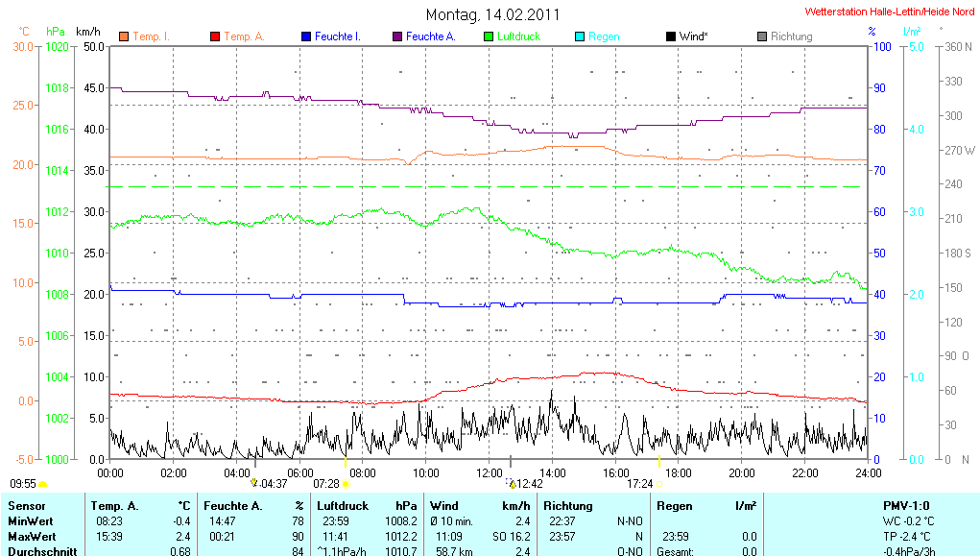Click the date title Montag, 14.02.2011
The image size is (980, 556).
point(492,14)
